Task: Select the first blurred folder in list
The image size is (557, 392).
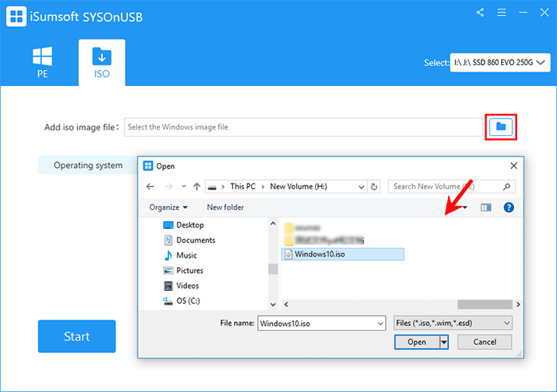Action: [303, 227]
